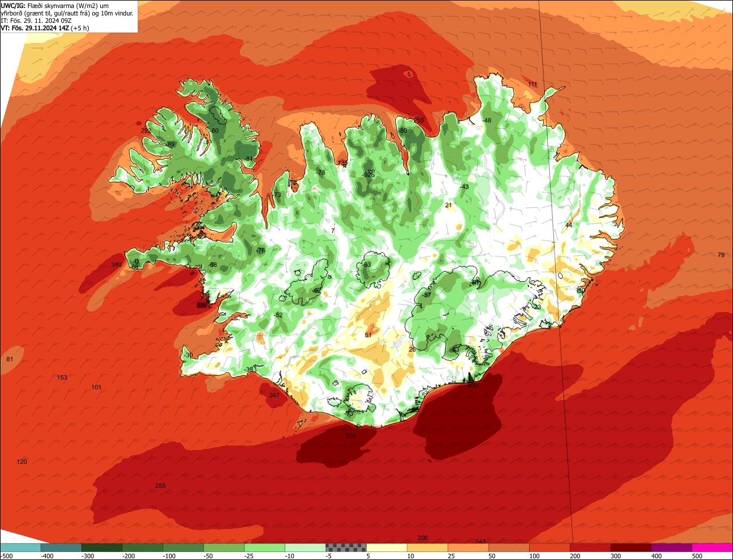Click the pale yellow 5 to 10 swatch
Image resolution: width=733 pixels, height=560 pixels.
[387, 547]
